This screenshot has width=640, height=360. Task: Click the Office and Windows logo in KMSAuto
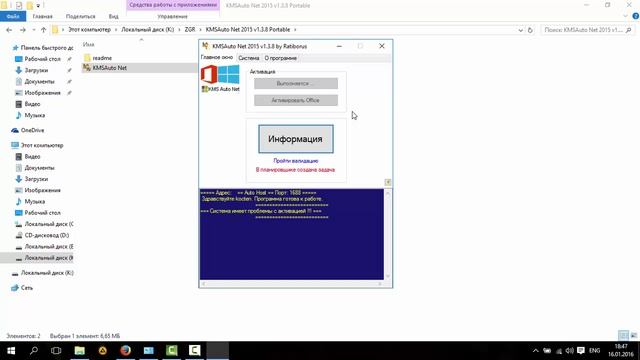[x=220, y=74]
